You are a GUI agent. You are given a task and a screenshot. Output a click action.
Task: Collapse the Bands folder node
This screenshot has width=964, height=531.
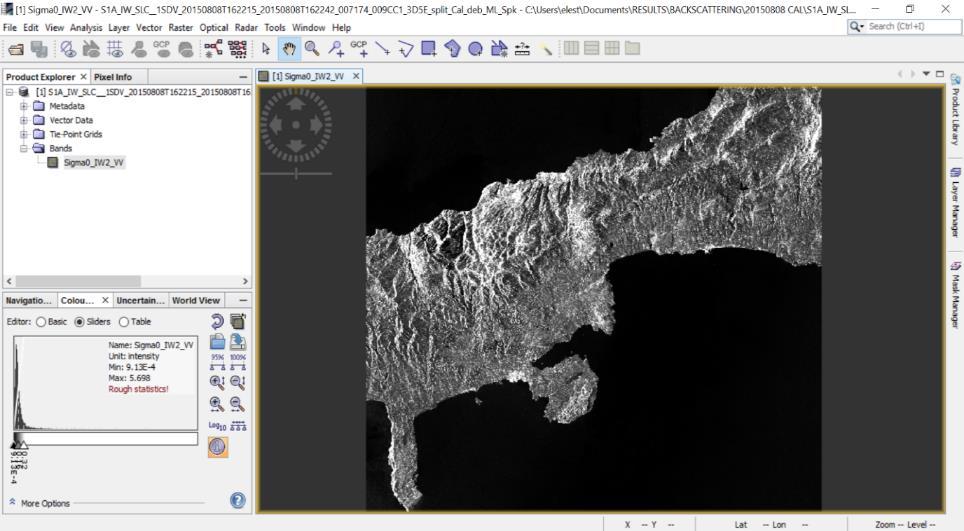tap(23, 149)
